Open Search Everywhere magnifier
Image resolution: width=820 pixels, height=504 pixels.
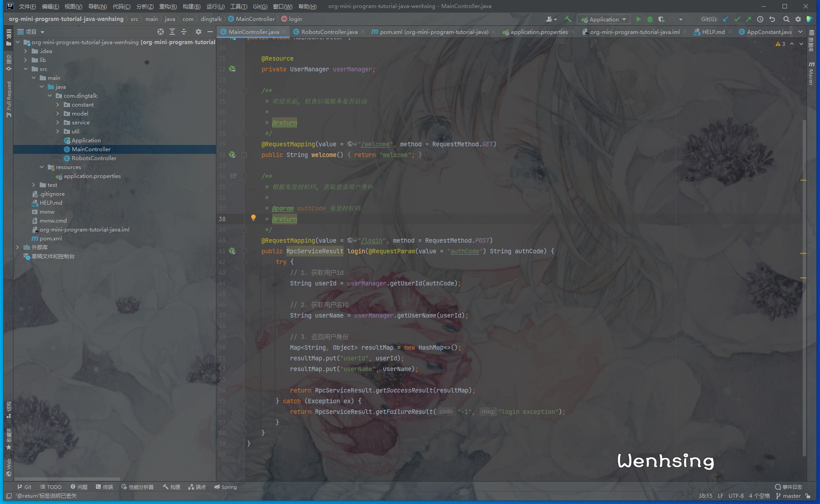click(x=786, y=19)
